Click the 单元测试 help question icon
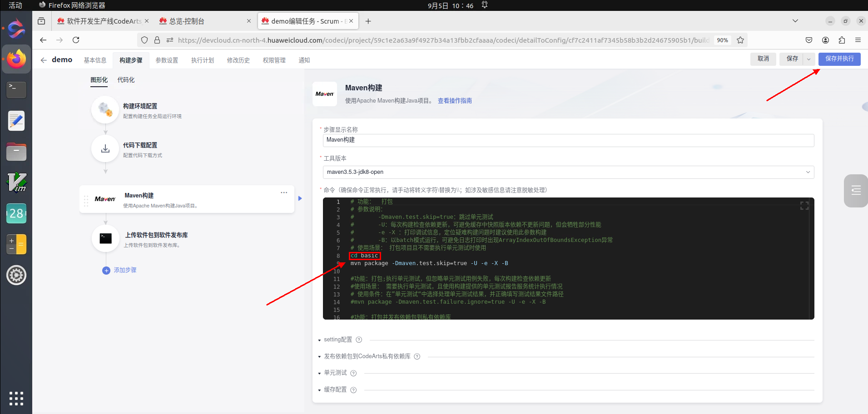This screenshot has height=414, width=868. 353,373
